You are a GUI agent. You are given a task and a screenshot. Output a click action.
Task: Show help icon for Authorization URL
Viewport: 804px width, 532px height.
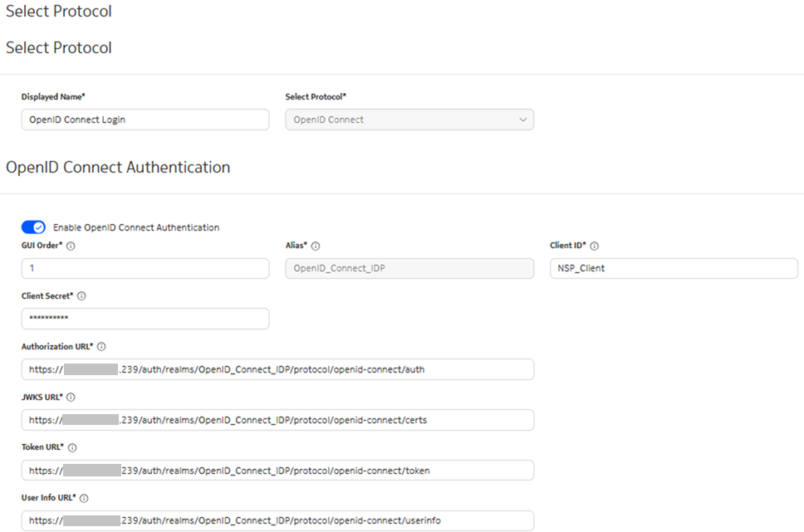coord(101,347)
